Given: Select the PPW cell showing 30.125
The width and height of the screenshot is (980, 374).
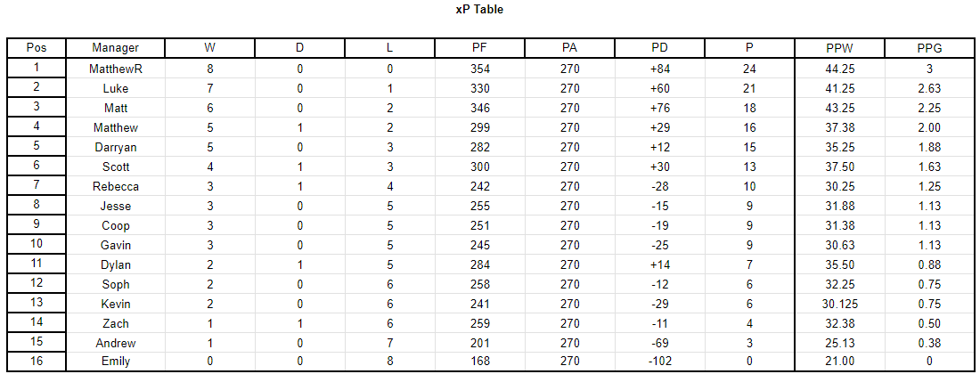Looking at the screenshot, I should (839, 304).
